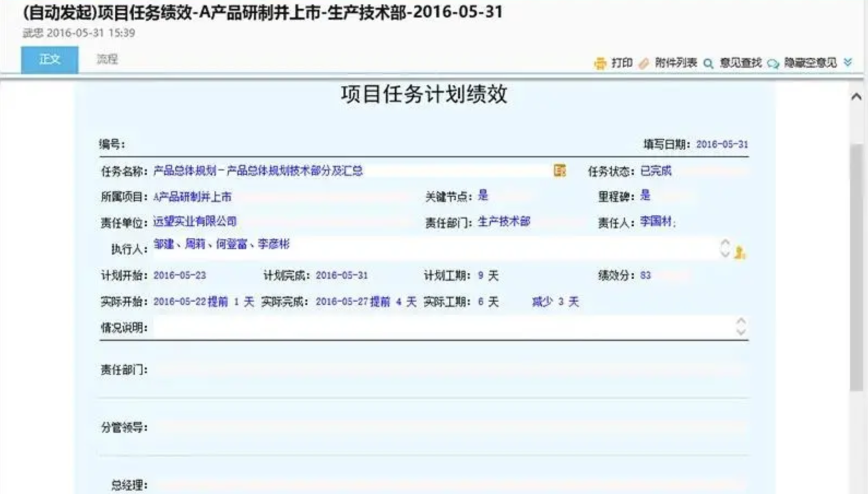This screenshot has width=868, height=494.
Task: Click the vertical scrollbar thumb
Action: tap(856, 268)
